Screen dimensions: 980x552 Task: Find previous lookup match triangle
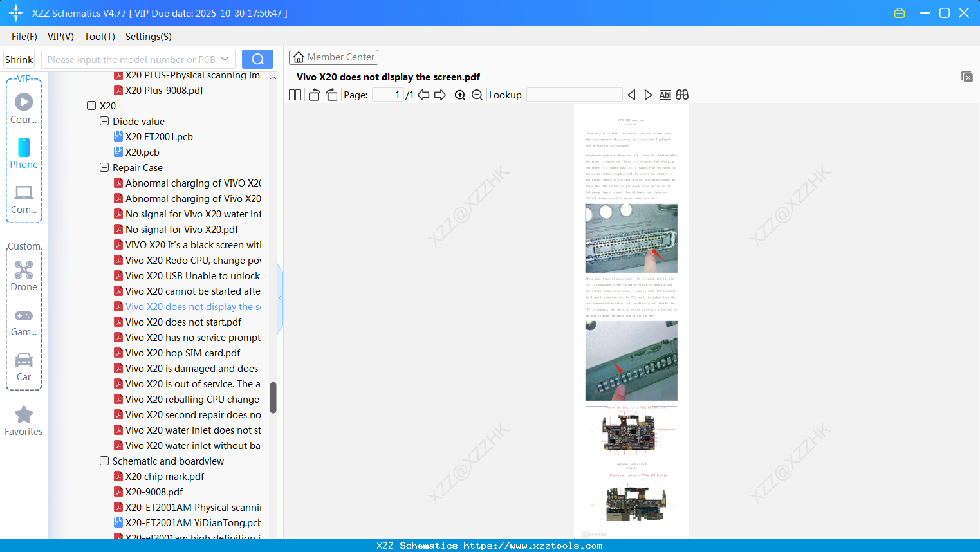tap(631, 95)
